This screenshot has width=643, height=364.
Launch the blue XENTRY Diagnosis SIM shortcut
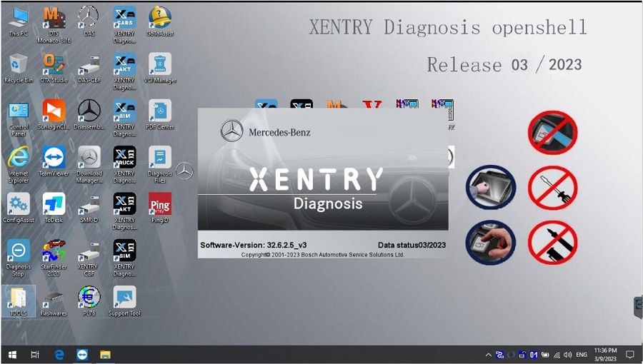tap(124, 118)
